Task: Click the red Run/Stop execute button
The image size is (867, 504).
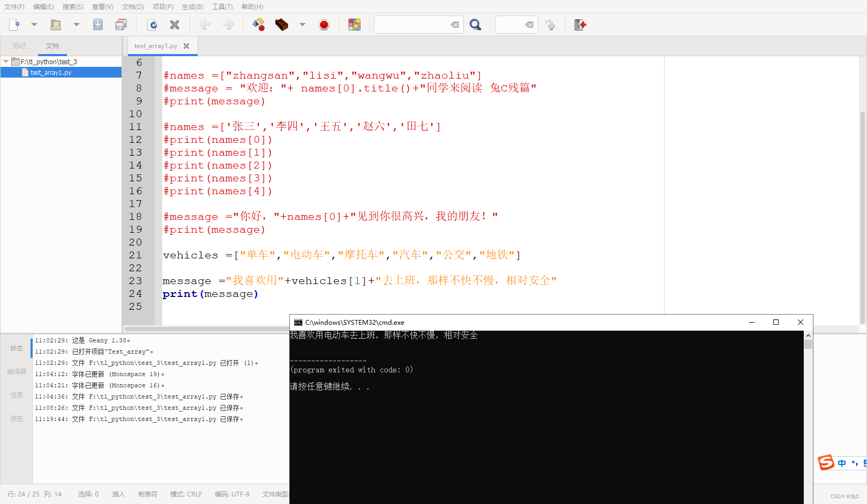Action: 324,25
